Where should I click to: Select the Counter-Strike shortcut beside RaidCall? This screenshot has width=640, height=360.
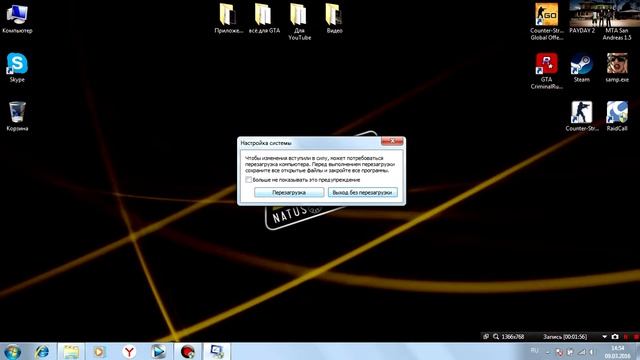(x=582, y=116)
